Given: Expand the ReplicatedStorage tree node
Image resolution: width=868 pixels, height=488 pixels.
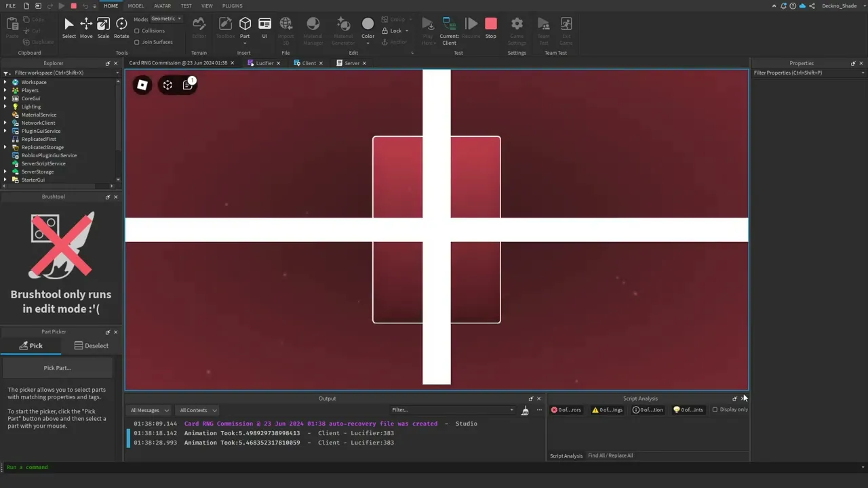Looking at the screenshot, I should (x=5, y=147).
